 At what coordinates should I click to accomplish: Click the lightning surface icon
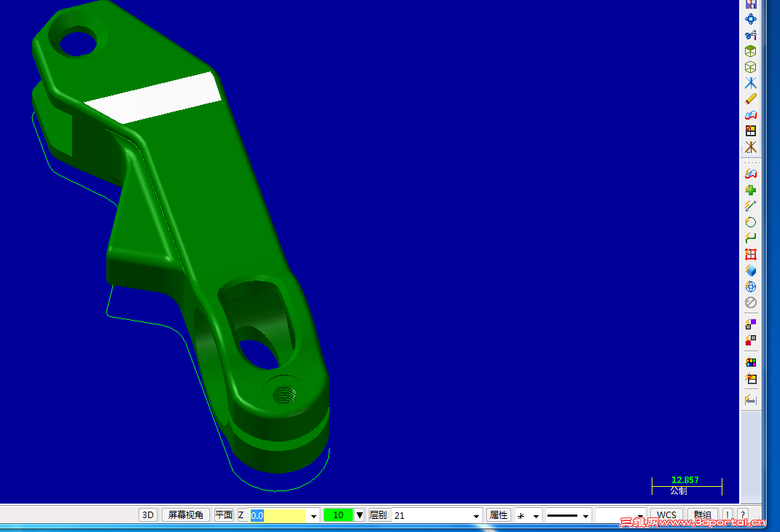(751, 173)
